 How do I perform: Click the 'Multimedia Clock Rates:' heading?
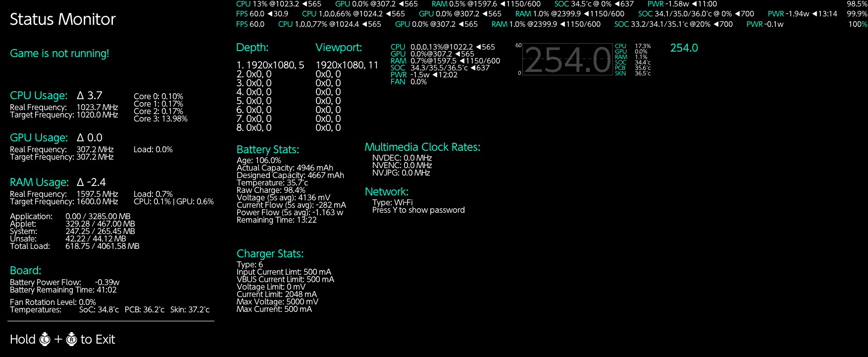pos(422,147)
